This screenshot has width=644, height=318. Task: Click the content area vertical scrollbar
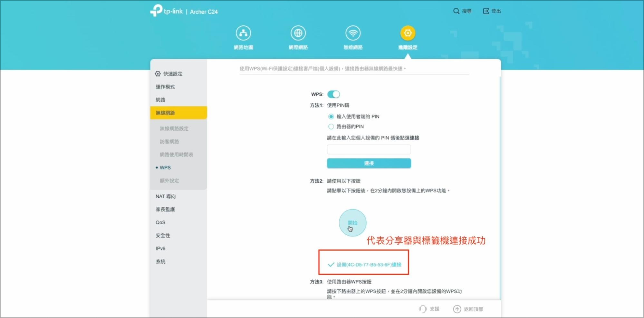(500, 188)
